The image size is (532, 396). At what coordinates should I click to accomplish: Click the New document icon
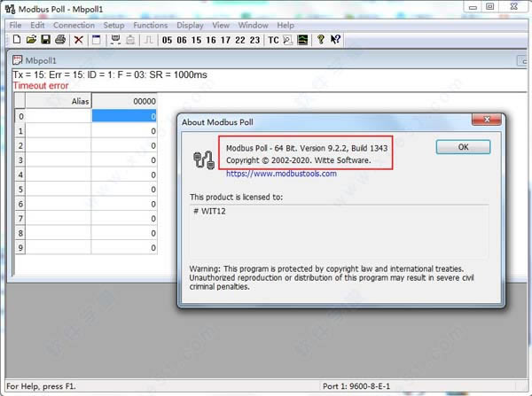[x=17, y=40]
